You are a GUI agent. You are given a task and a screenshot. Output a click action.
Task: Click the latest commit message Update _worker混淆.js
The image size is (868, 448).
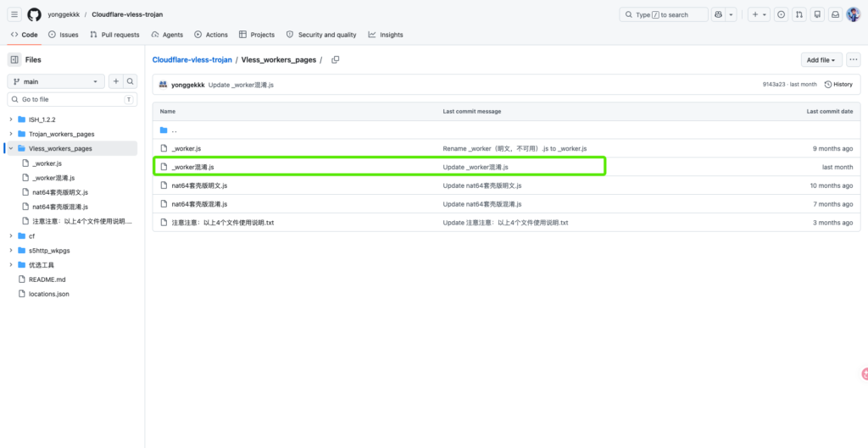[241, 85]
